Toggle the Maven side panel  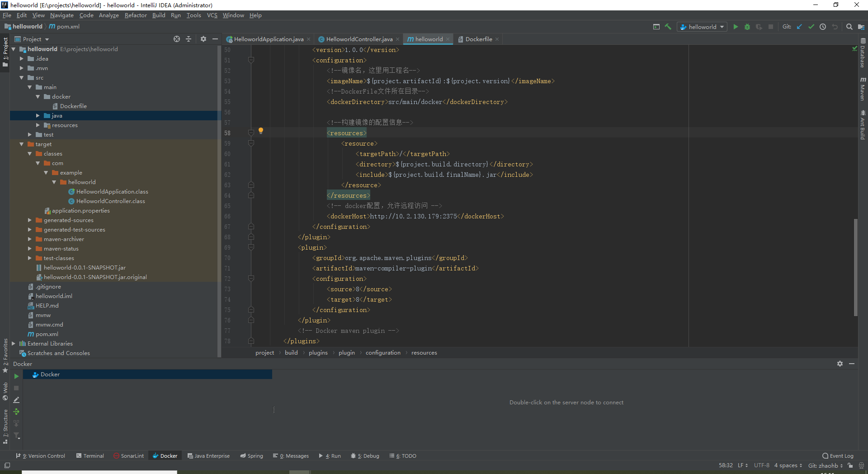pos(863,89)
